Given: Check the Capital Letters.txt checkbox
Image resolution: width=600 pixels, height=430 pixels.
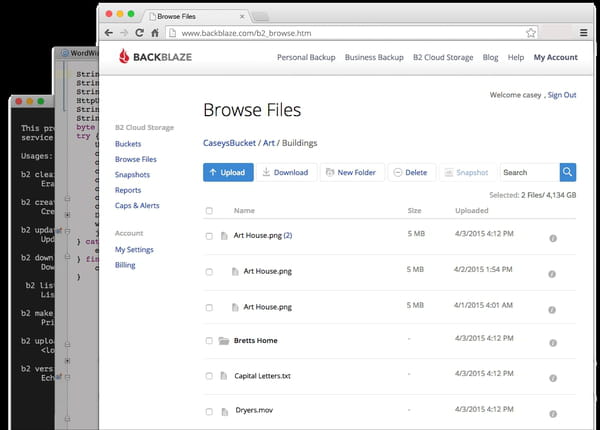Looking at the screenshot, I should 209,376.
